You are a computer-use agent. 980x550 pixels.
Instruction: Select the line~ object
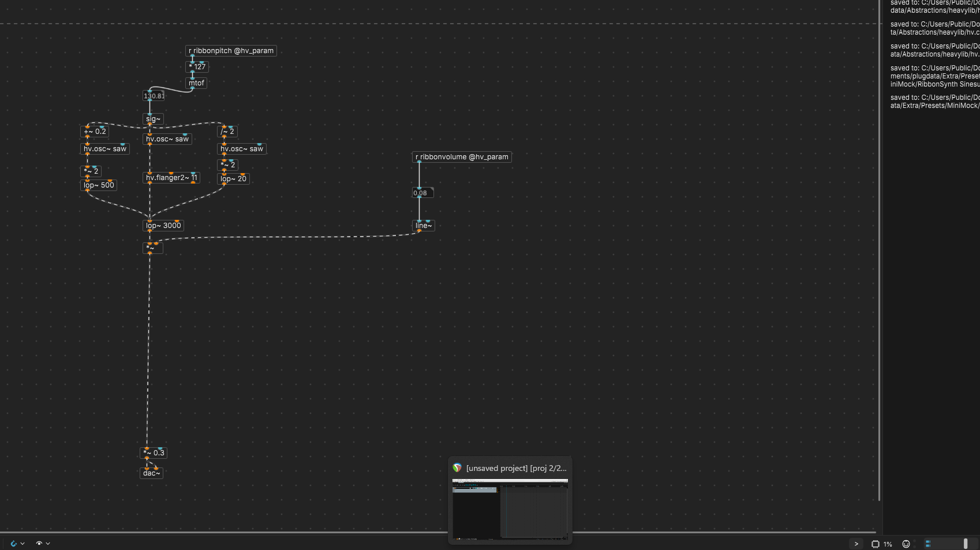(423, 226)
